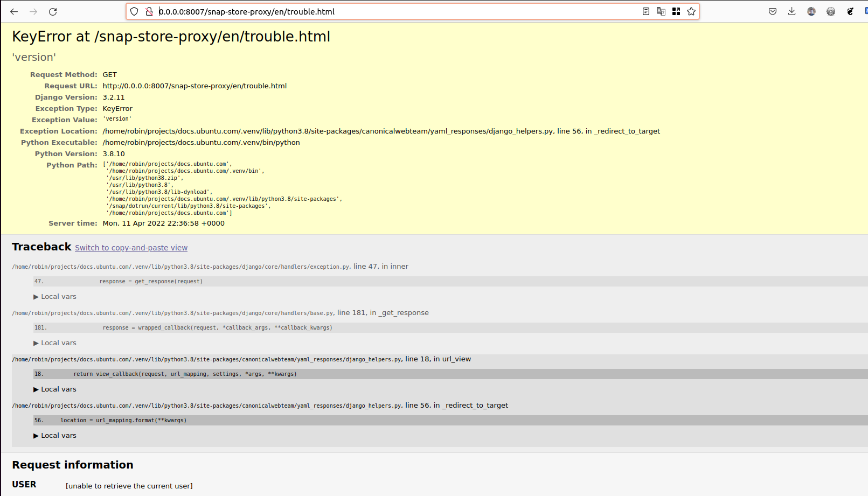
Task: Bookmark this page with the star
Action: coord(691,11)
